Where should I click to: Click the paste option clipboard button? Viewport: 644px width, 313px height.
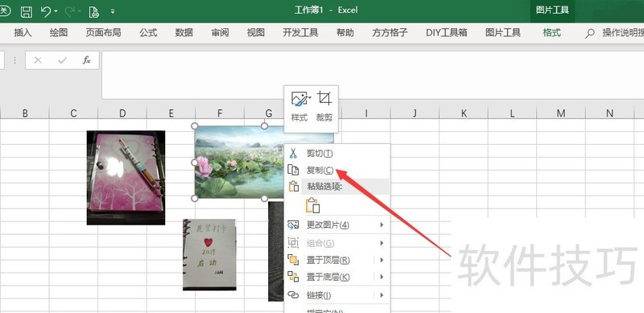(x=312, y=205)
